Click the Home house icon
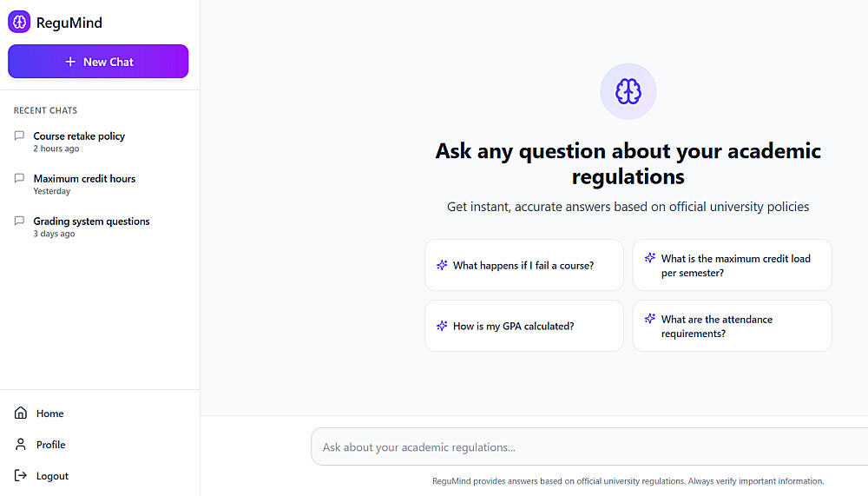The image size is (868, 496). 21,413
